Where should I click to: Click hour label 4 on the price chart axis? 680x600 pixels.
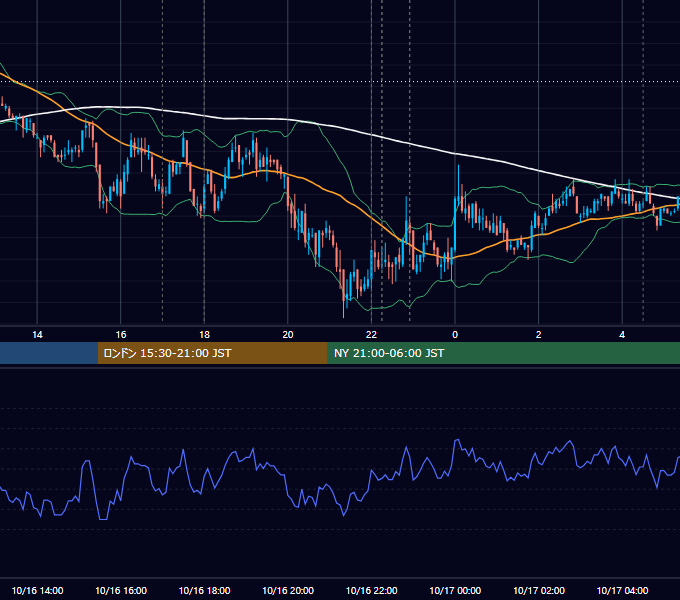622,335
